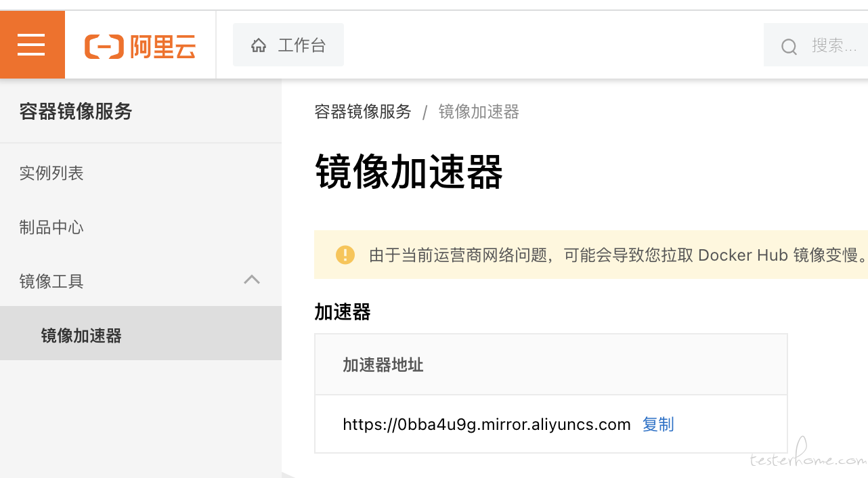Click the 容器镜像服务 sidebar title
868x478 pixels.
76,111
